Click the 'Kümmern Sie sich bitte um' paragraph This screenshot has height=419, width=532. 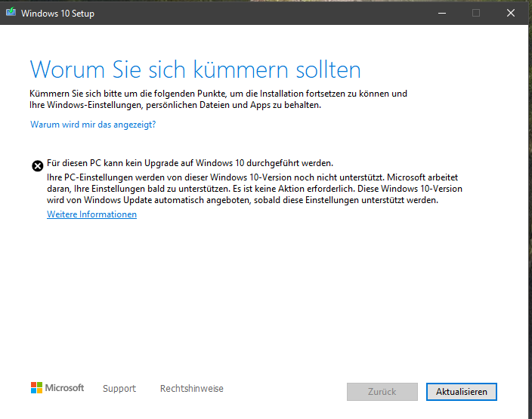218,100
